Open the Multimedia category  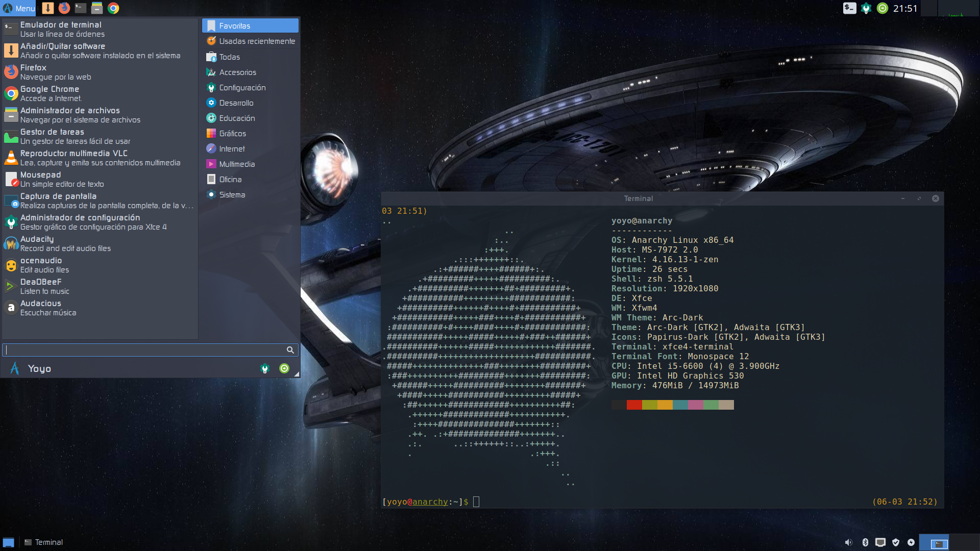tap(237, 164)
